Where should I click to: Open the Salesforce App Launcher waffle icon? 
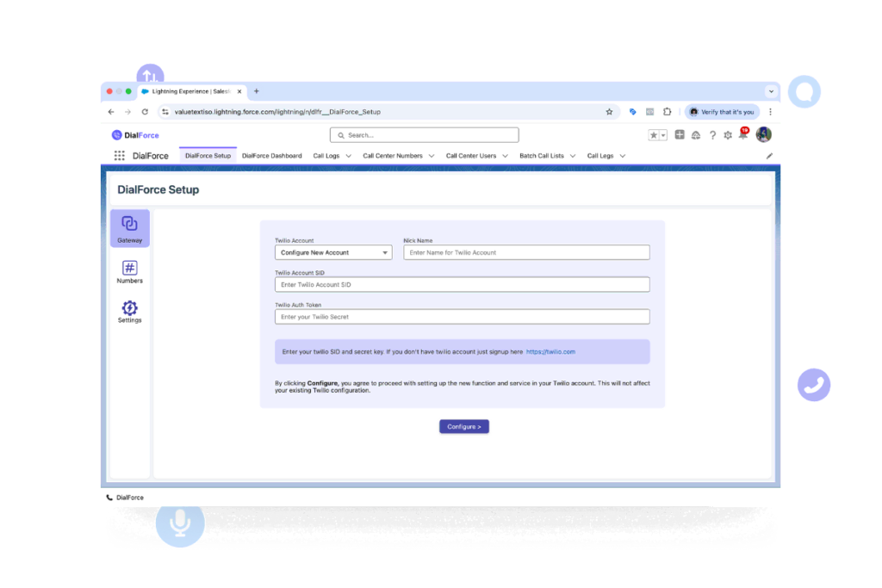pos(120,155)
